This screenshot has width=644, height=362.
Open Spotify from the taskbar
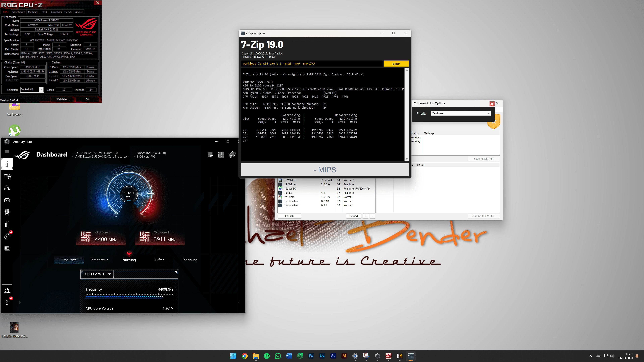pyautogui.click(x=267, y=356)
